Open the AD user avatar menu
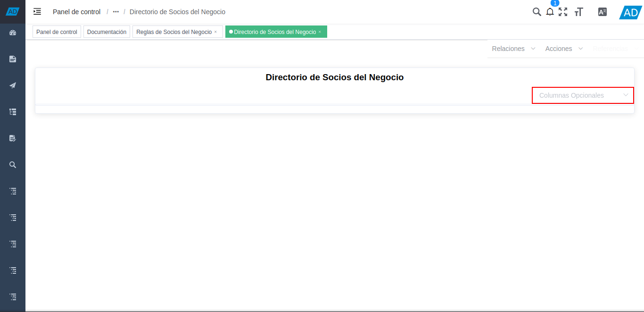The image size is (644, 312). (630, 12)
